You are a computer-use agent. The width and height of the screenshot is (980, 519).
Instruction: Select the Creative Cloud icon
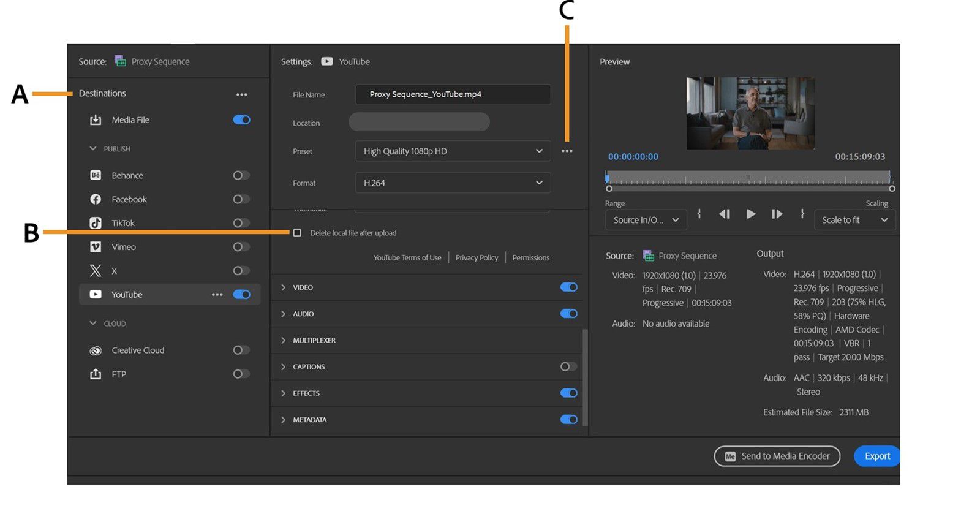coord(96,350)
